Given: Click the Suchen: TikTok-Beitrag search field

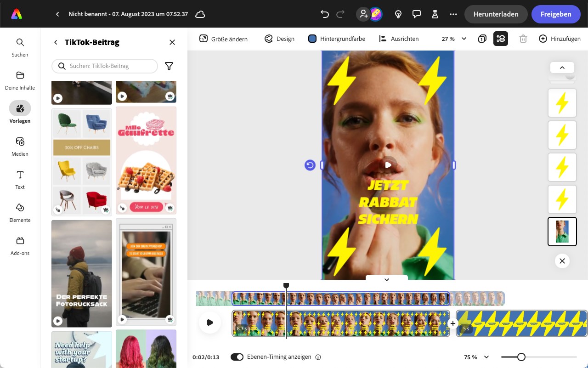Looking at the screenshot, I should click(x=105, y=66).
